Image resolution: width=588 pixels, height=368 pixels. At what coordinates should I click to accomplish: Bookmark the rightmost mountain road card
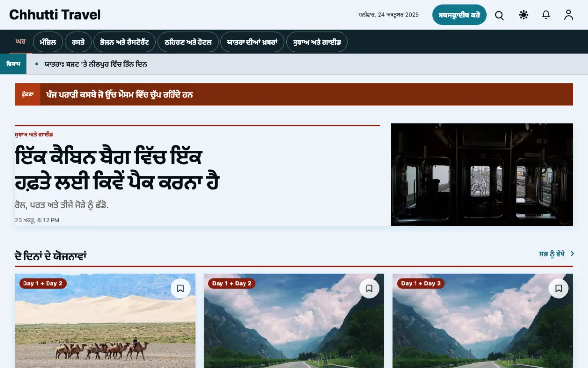[559, 289]
